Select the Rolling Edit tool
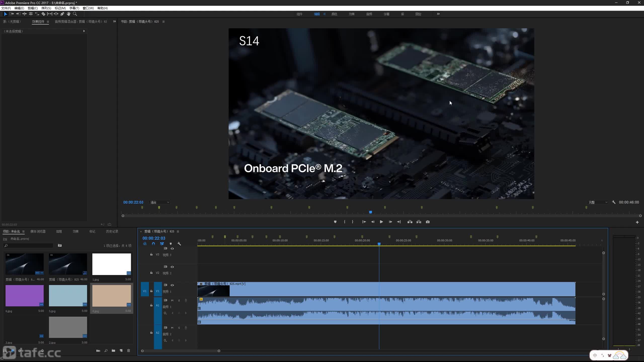This screenshot has width=644, height=362. tap(31, 14)
